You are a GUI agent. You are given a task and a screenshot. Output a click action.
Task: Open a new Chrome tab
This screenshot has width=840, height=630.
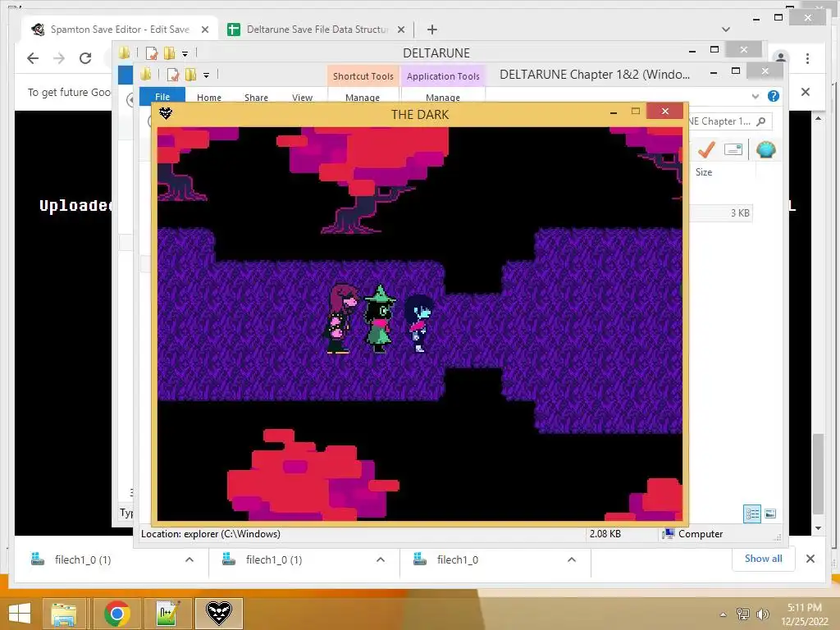coord(431,30)
